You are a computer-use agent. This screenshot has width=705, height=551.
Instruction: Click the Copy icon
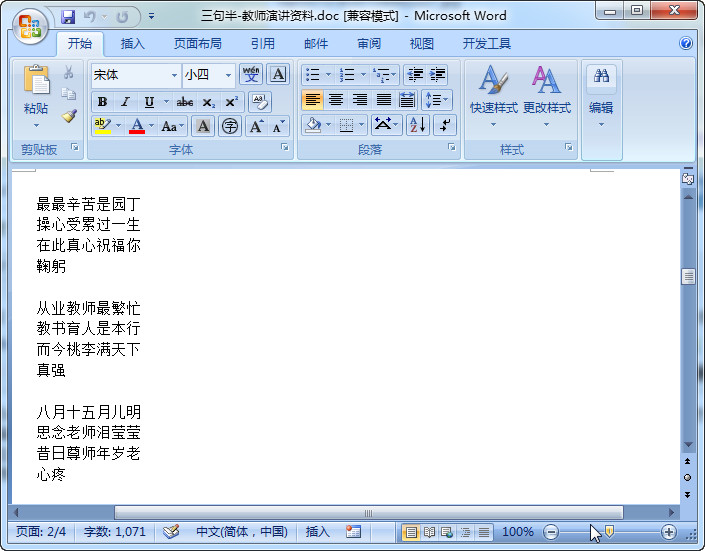click(x=68, y=94)
